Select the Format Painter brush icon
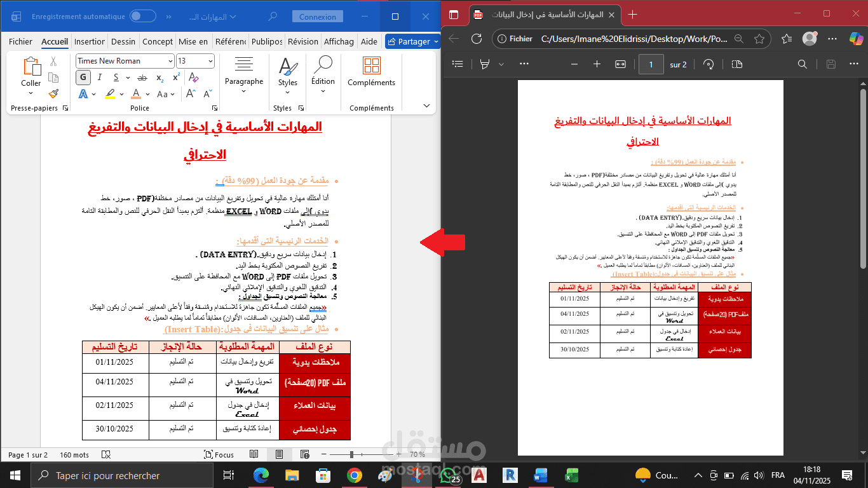The image size is (868, 488). (53, 93)
